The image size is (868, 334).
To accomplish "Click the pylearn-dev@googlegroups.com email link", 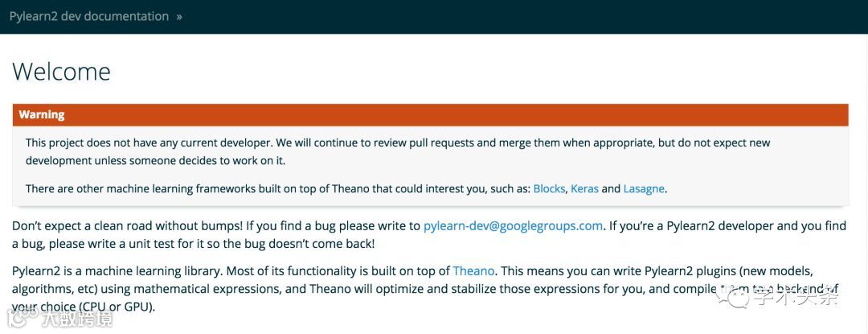I will [513, 226].
